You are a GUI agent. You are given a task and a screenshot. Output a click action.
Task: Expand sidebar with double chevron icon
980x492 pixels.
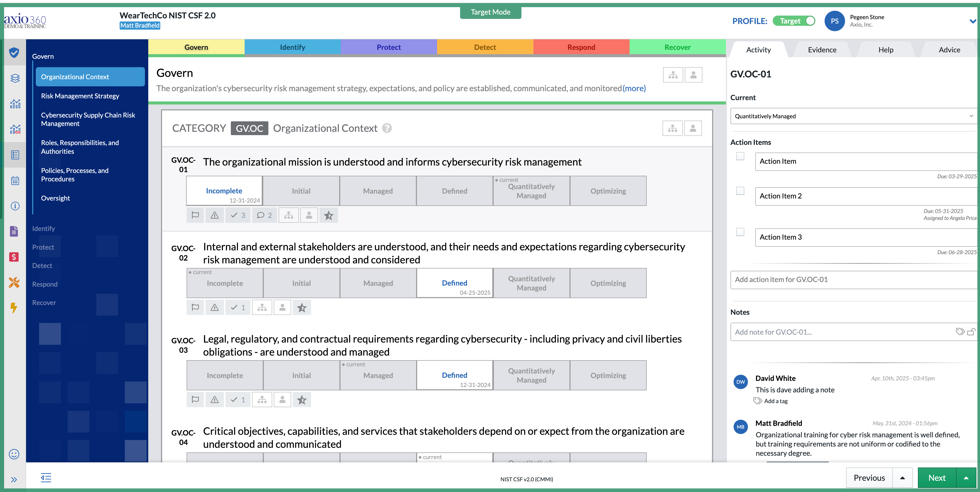(14, 479)
